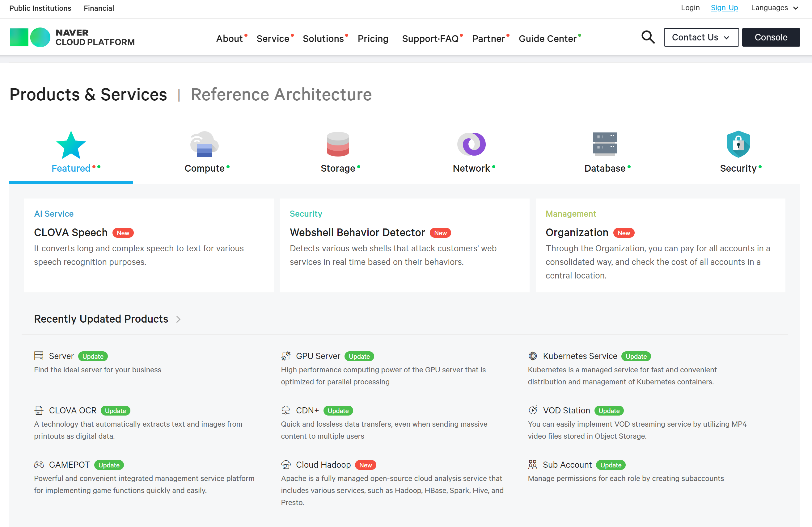Click the AI Service category label

[54, 214]
